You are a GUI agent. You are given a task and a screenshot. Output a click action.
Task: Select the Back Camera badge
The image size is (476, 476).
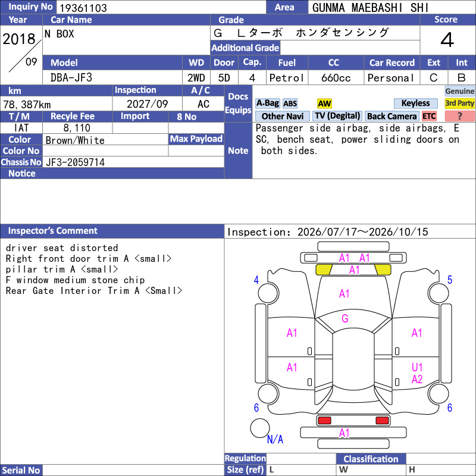coord(392,116)
